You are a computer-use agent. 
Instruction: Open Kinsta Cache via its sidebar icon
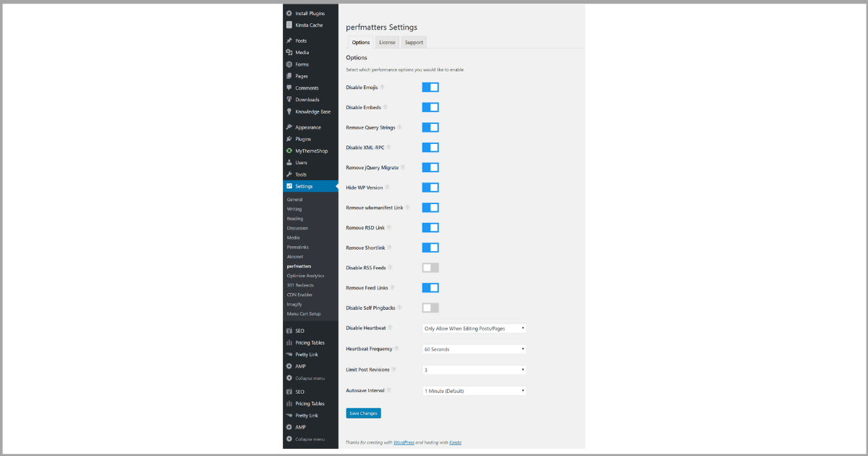289,25
